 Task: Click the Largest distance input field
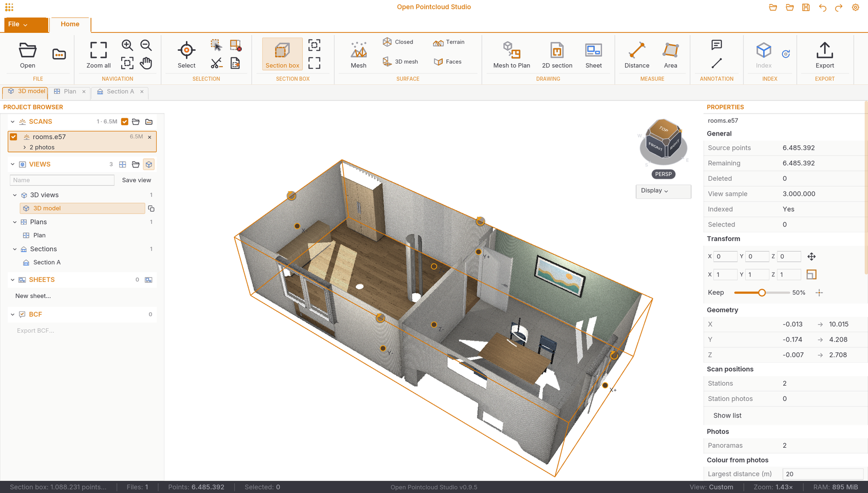[x=823, y=474]
